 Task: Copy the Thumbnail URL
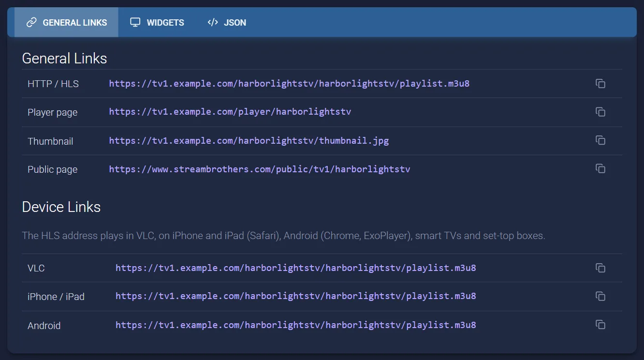(x=600, y=140)
